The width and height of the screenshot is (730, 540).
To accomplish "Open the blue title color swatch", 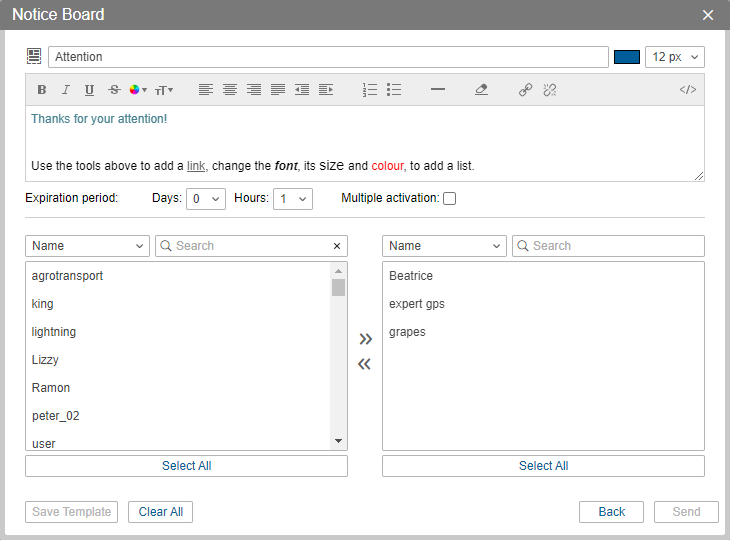I will [x=627, y=57].
